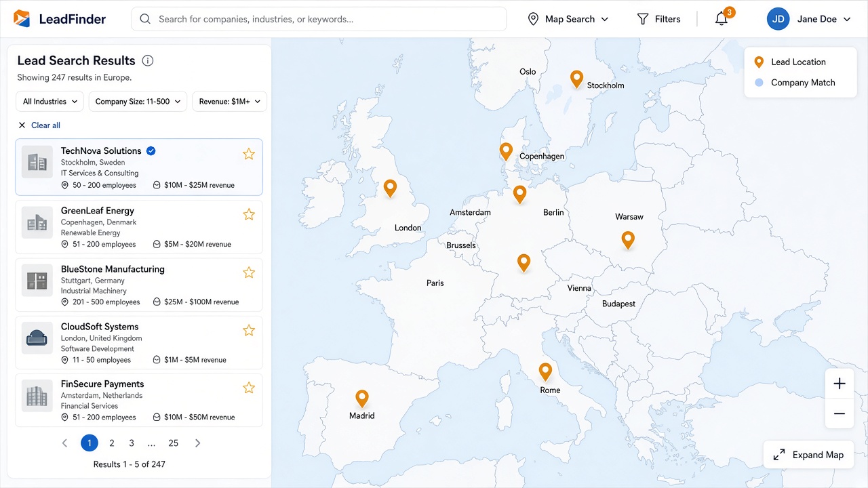
Task: Open the Revenue: $1M+ dropdown
Action: point(230,102)
